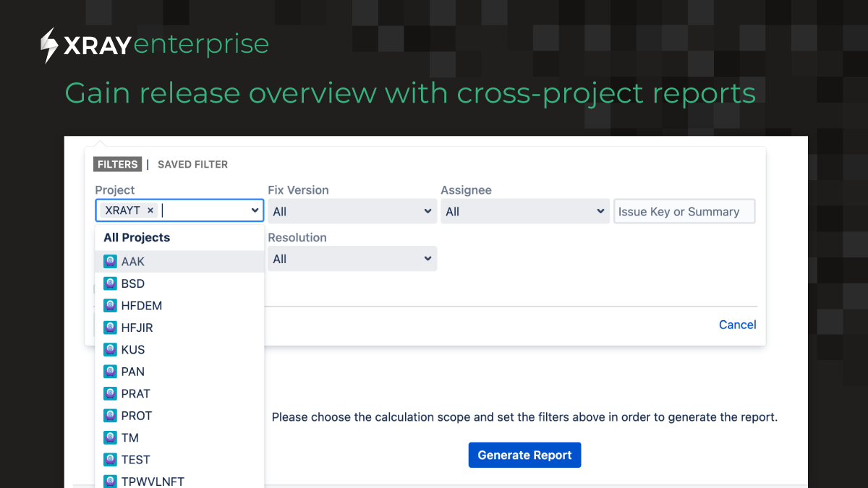This screenshot has height=488, width=868.
Task: Click the HFJIR project avatar icon
Action: pyautogui.click(x=110, y=328)
